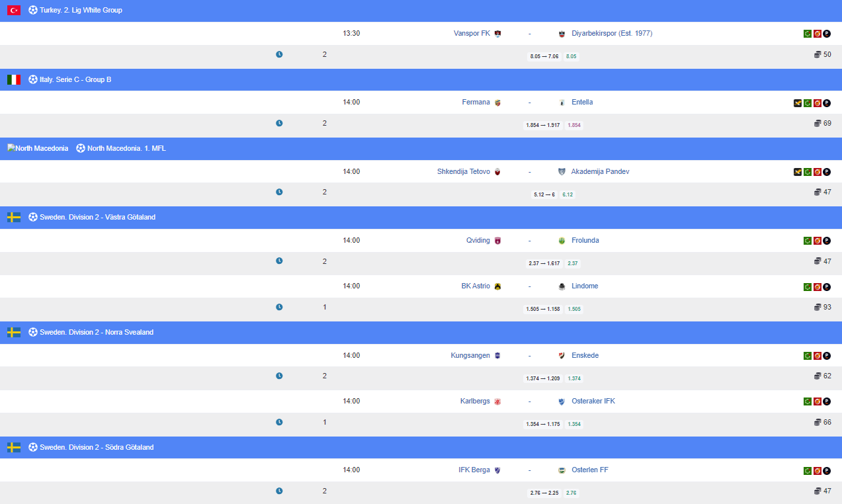Screen dimensions: 842x504
Task: Click the Italy flag icon
Action: [14, 79]
